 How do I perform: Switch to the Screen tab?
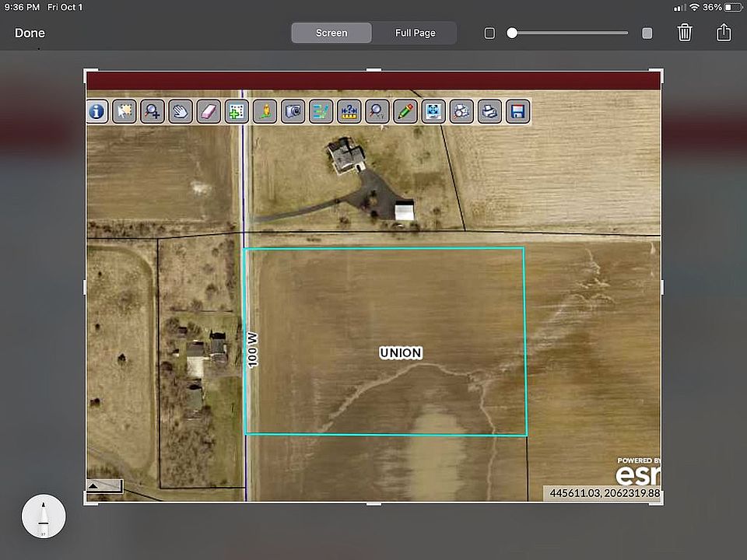(x=331, y=33)
